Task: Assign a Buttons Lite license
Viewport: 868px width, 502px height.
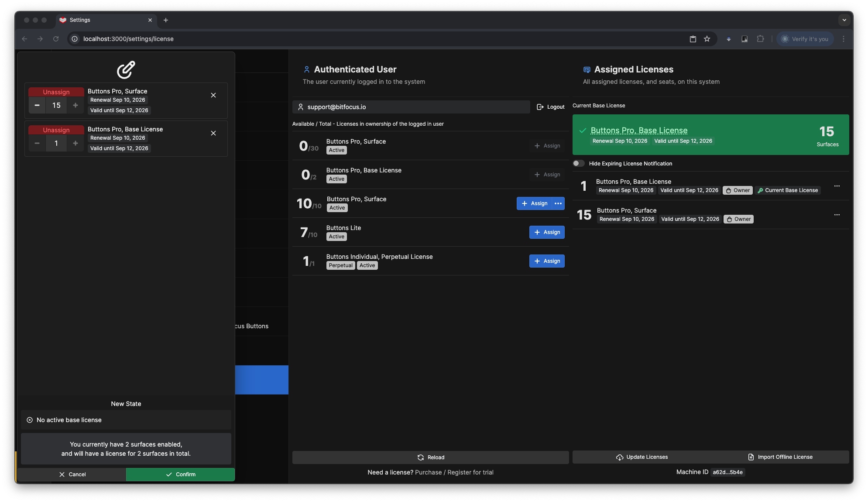Action: coord(547,232)
